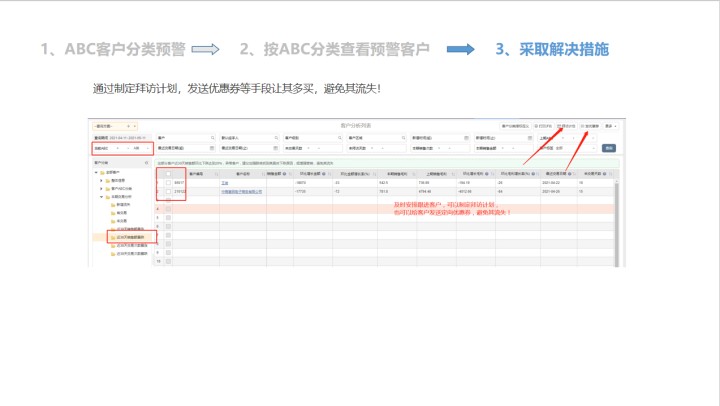The height and width of the screenshot is (406, 720).
Task: Click the 打印 button in the top toolbar
Action: pyautogui.click(x=543, y=126)
